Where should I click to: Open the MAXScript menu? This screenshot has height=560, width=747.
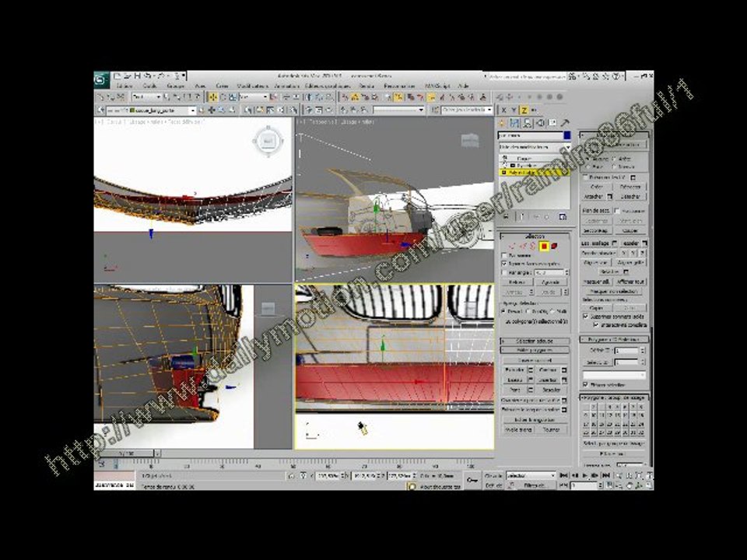[x=437, y=86]
